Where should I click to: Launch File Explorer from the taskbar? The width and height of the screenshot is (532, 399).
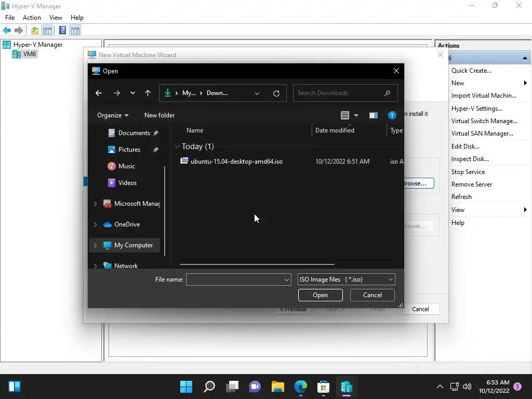coord(278,387)
